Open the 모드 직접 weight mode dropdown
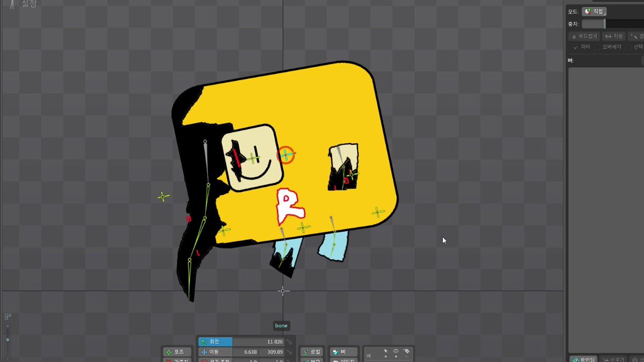This screenshot has width=644, height=362. coord(594,11)
